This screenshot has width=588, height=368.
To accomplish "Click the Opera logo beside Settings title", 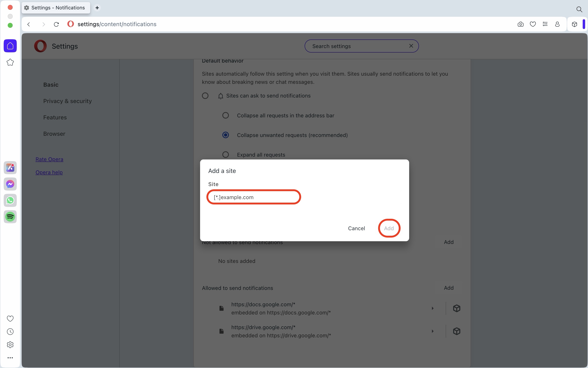I will (40, 46).
